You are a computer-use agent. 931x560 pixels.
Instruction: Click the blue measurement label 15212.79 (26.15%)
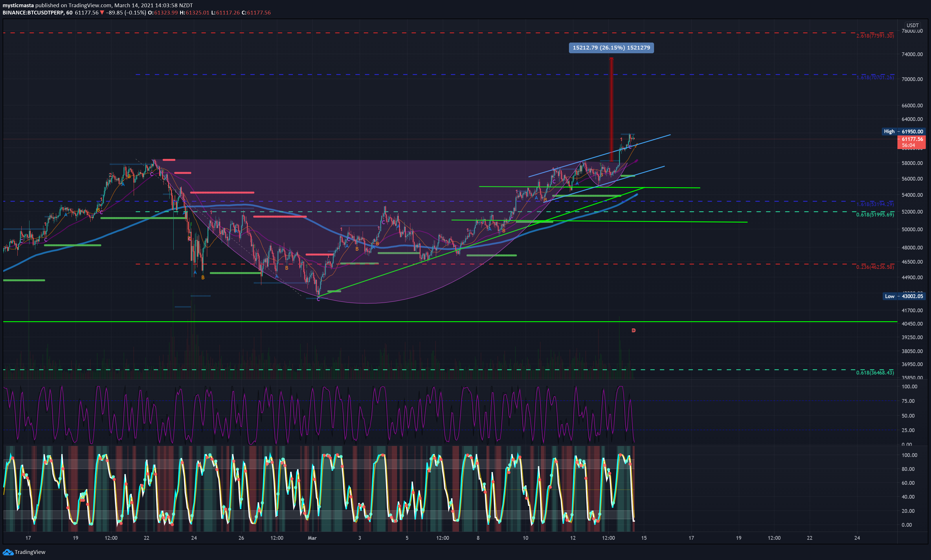click(x=611, y=47)
